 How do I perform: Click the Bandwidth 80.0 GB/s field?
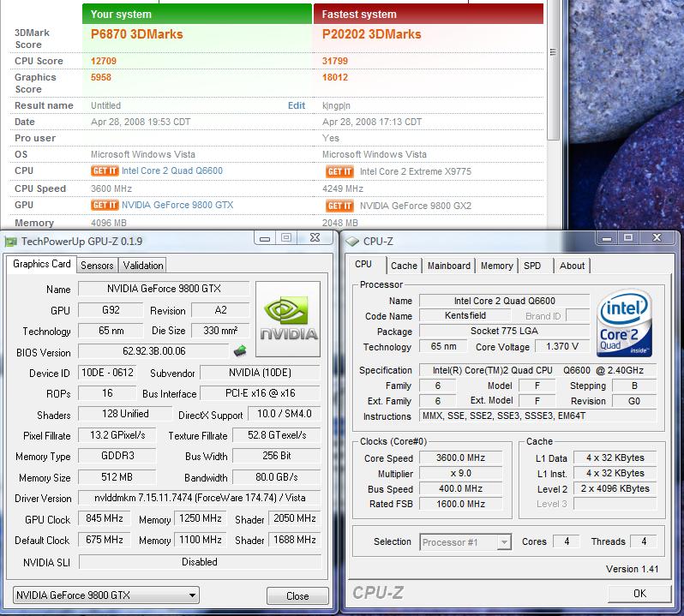pos(277,477)
